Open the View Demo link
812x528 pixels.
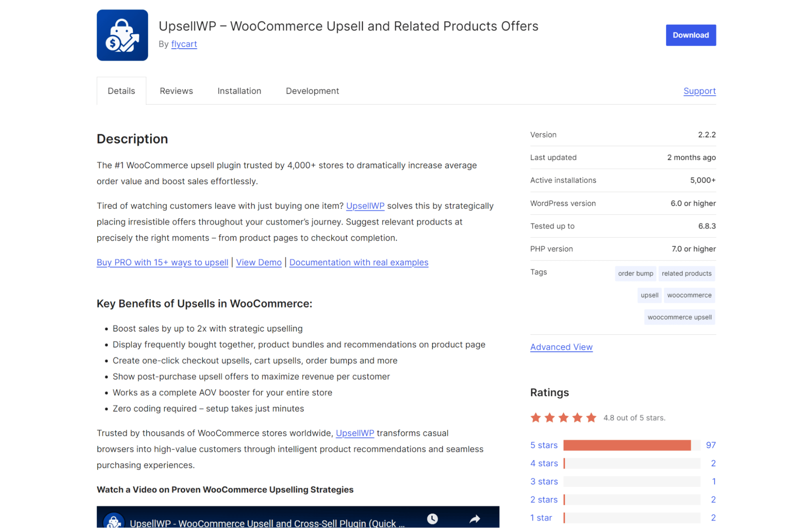[x=258, y=262]
